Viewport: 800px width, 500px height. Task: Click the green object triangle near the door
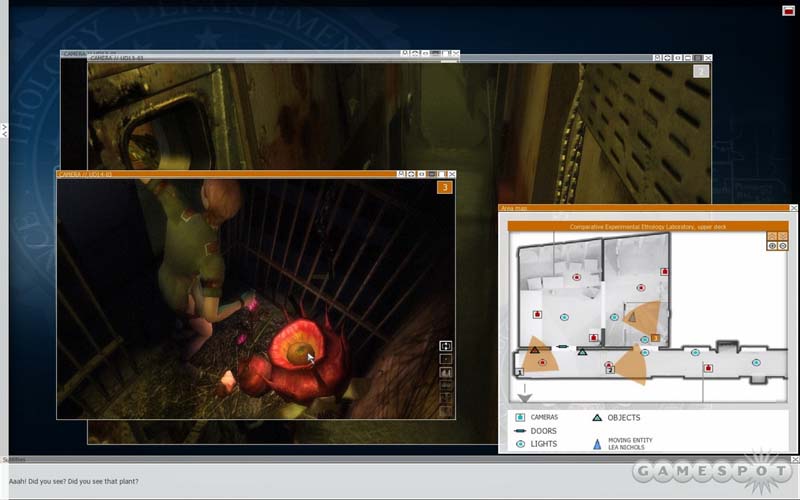point(581,352)
